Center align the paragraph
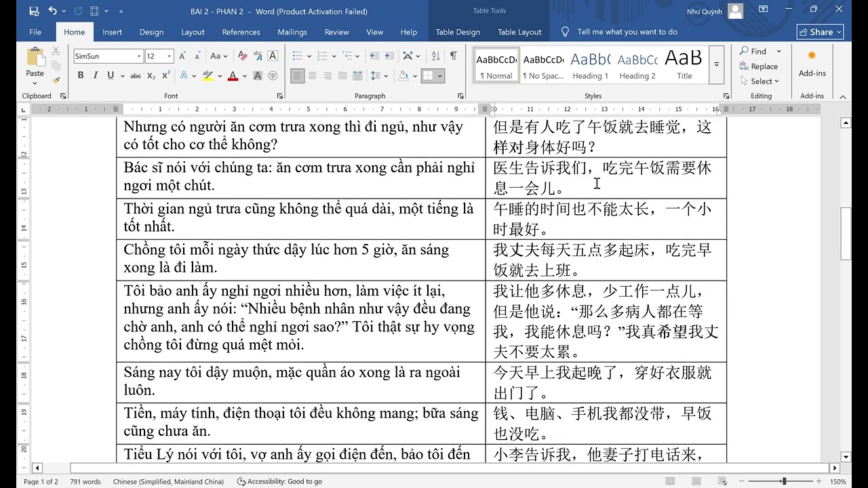The width and height of the screenshot is (868, 488). [313, 76]
